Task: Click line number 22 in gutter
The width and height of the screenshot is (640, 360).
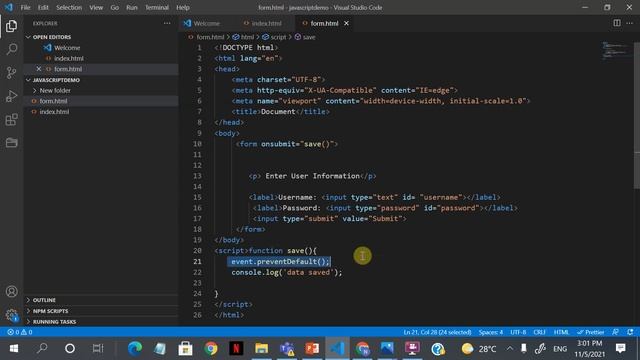Action: click(197, 272)
